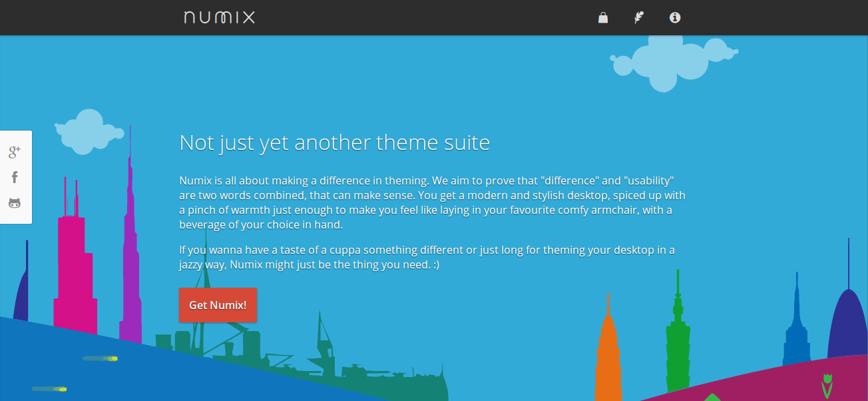This screenshot has width=868, height=401.
Task: Select the GitHub icon in sidebar
Action: 14,202
